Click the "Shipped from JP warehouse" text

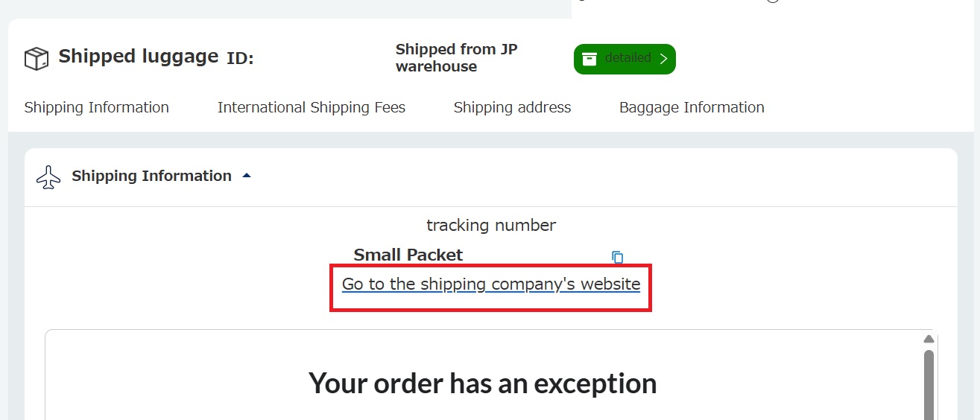(456, 58)
